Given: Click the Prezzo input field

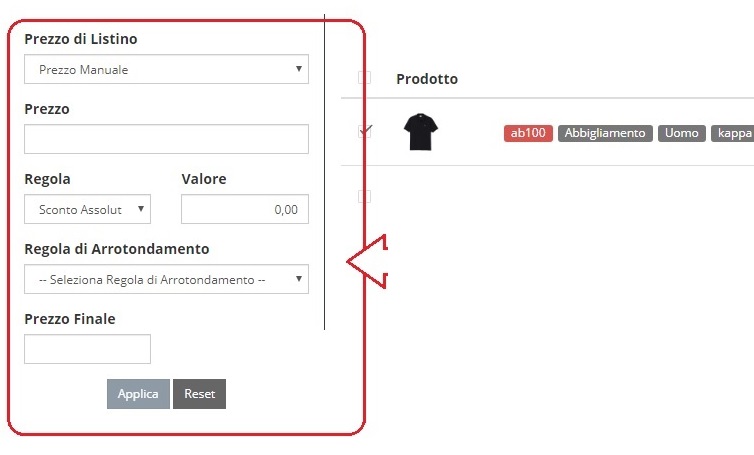Looking at the screenshot, I should click(166, 139).
